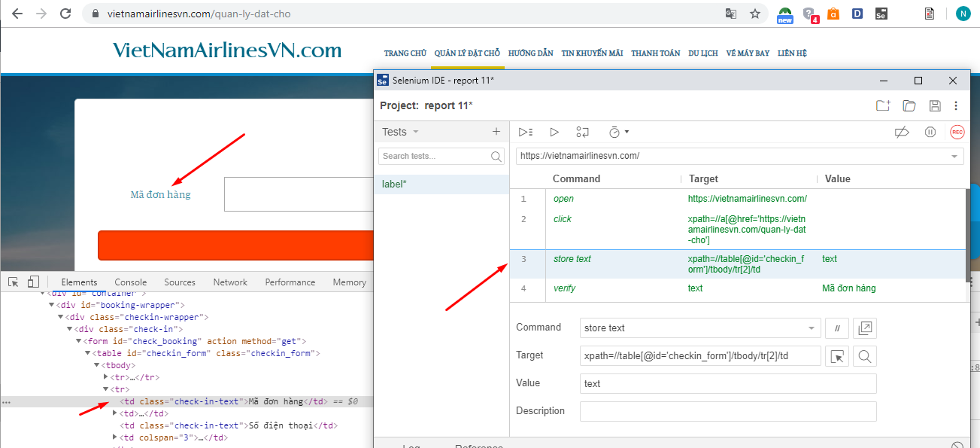Click the search tests magnifier icon
Screen dimensions: 980x448
tap(496, 157)
